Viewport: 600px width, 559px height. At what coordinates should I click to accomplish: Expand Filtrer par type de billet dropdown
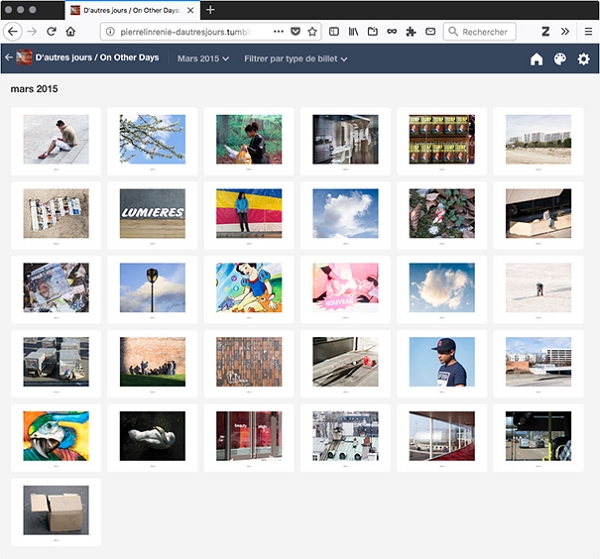coord(296,59)
